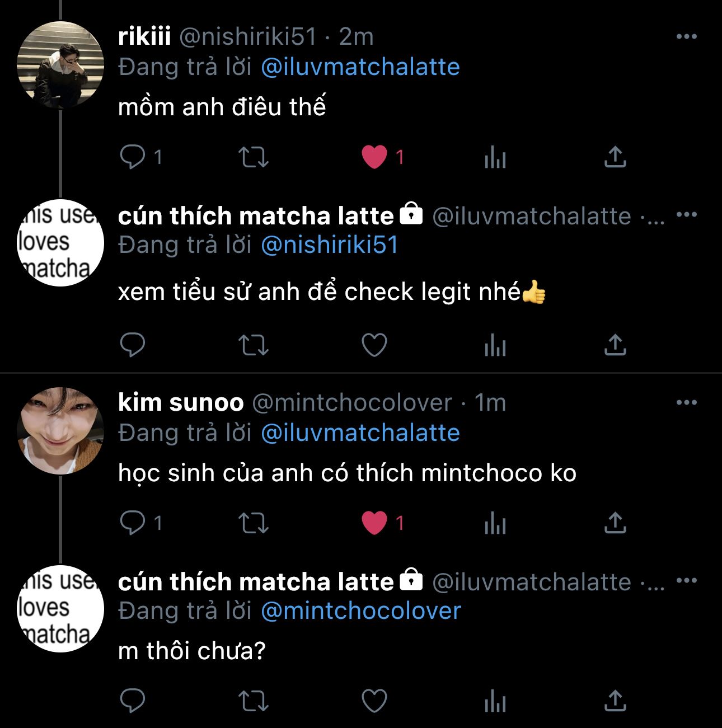Open kim sunoo's profile avatar

[60, 431]
